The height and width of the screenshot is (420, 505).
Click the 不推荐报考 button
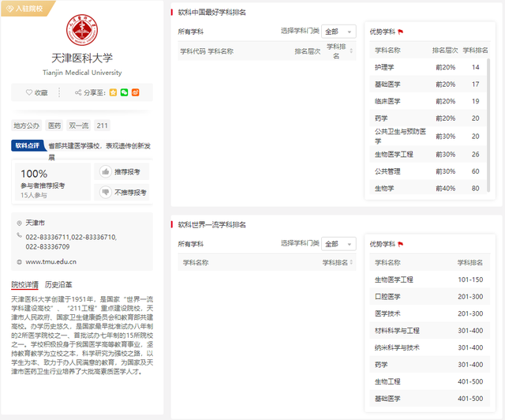click(122, 193)
